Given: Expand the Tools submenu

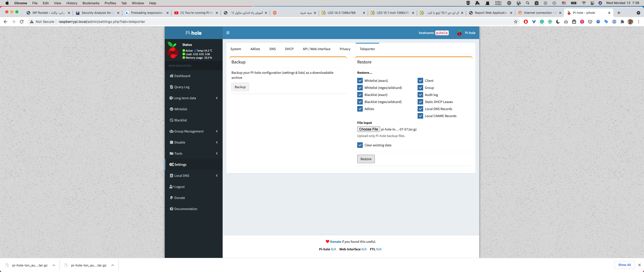Looking at the screenshot, I should point(217,153).
